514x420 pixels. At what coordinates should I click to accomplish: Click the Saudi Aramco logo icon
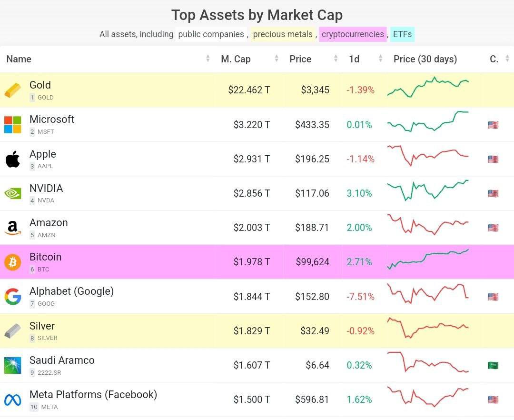click(x=12, y=365)
